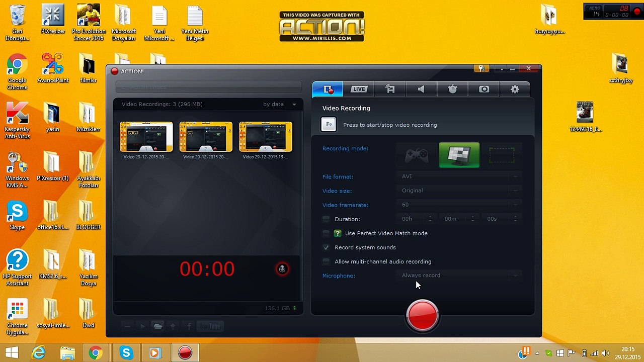The width and height of the screenshot is (644, 362).
Task: Open the by date sort dropdown
Action: pos(279,104)
